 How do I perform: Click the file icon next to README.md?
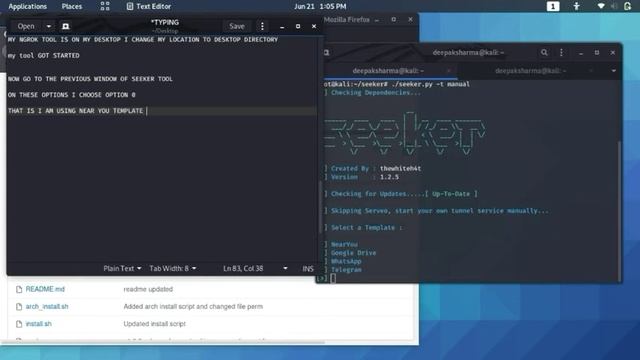click(x=19, y=289)
